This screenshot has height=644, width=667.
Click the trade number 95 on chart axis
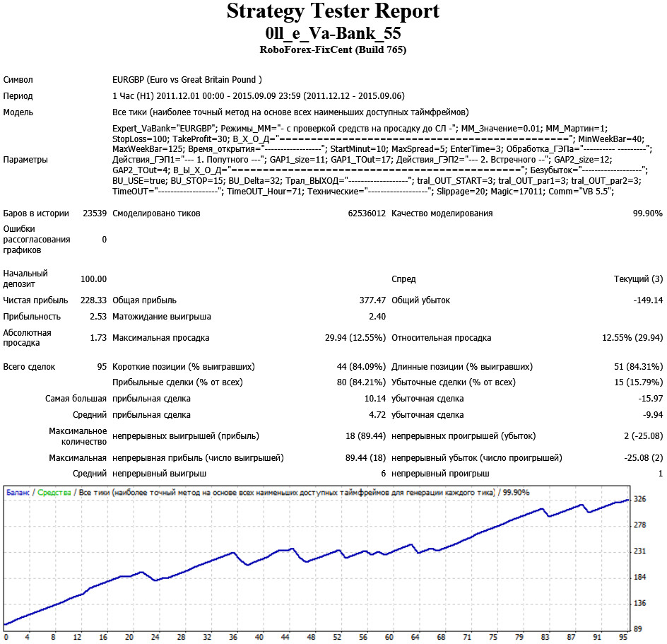point(623,637)
